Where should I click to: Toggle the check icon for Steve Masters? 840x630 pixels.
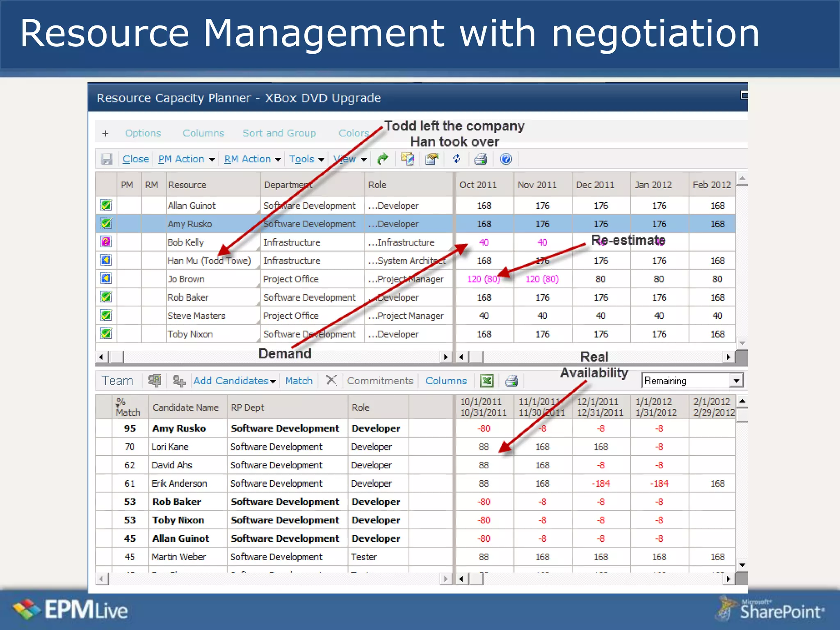click(x=106, y=315)
